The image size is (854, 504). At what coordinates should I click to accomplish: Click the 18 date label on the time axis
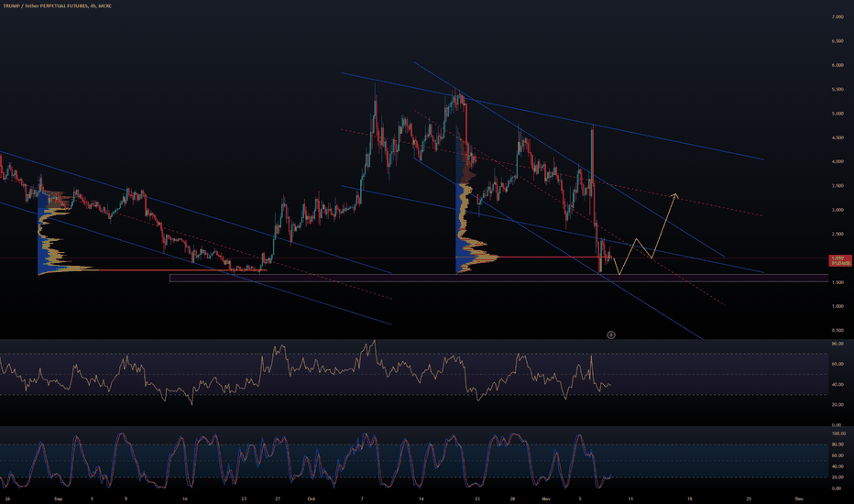point(689,499)
